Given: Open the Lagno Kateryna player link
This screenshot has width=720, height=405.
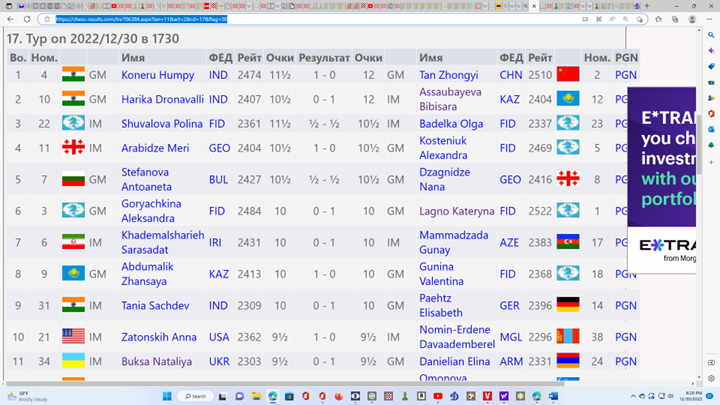Looking at the screenshot, I should point(457,212).
